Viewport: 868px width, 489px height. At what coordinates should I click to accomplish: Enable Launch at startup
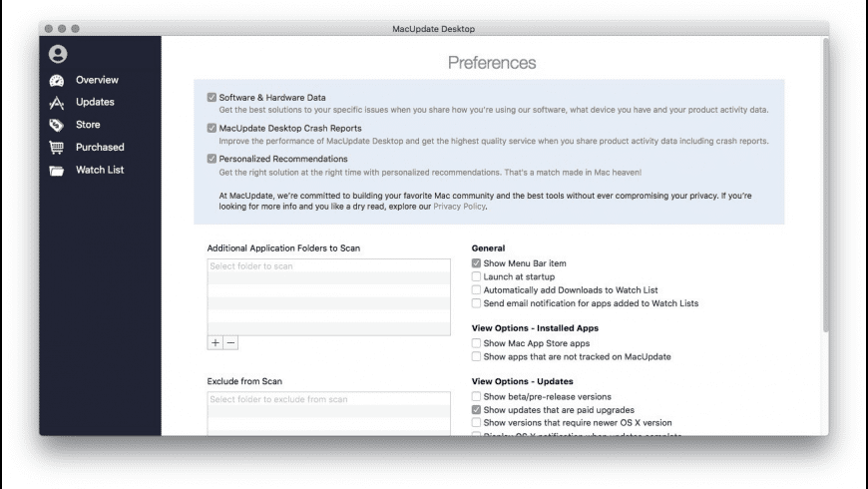(476, 276)
